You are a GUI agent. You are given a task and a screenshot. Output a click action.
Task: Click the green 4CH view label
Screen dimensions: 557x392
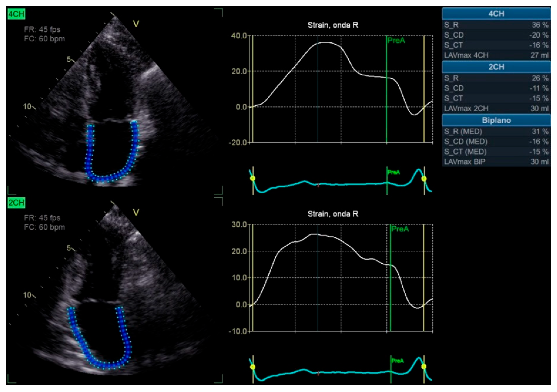click(16, 14)
